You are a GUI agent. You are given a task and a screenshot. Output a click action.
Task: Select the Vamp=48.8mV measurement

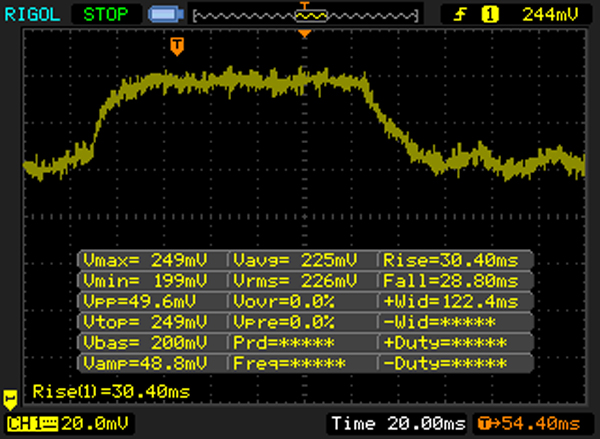pos(145,363)
